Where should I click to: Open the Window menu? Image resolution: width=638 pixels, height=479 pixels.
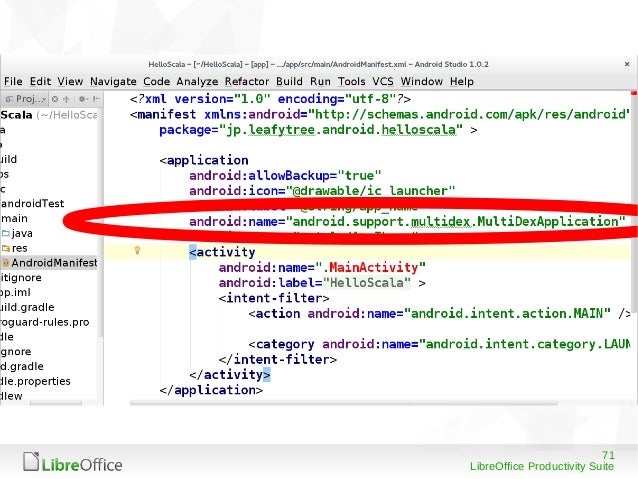[422, 81]
